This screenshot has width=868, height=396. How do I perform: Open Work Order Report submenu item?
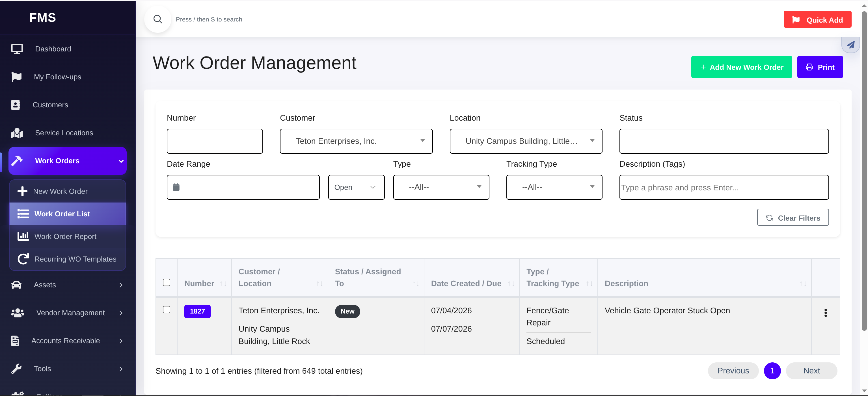67,236
